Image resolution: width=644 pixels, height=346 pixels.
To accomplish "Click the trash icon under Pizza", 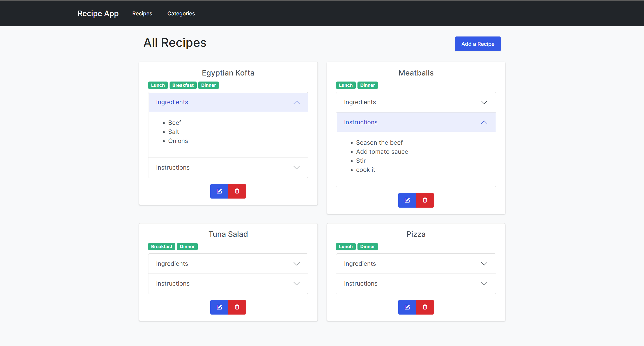I will (x=425, y=307).
